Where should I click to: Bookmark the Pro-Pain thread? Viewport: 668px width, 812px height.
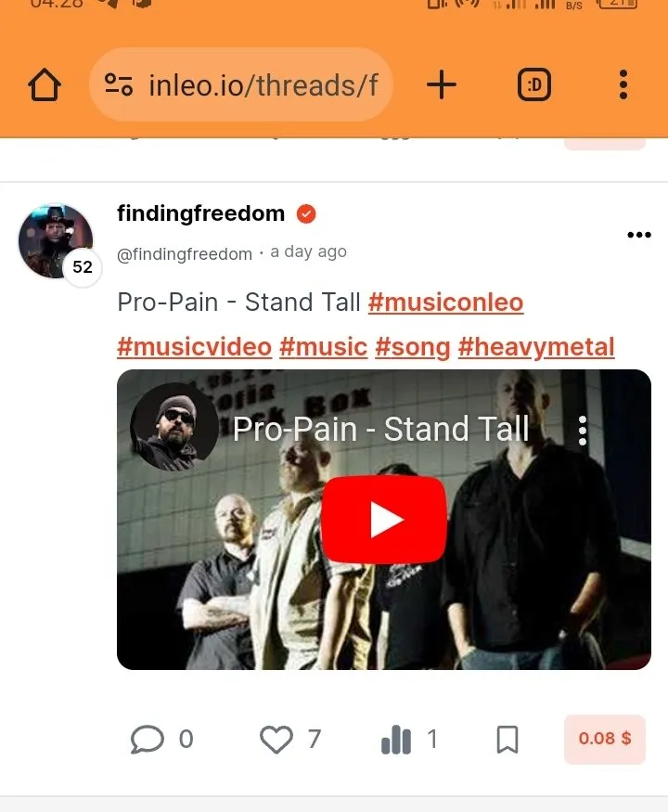pos(507,739)
